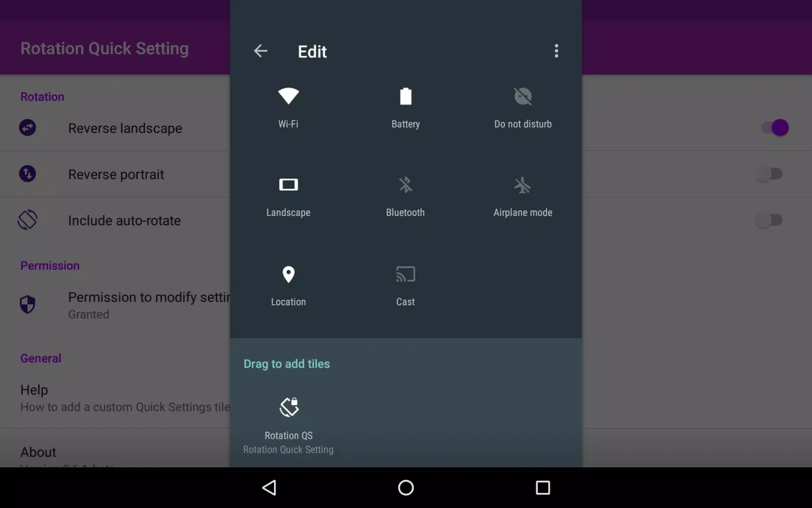Tap the Permission section header
Screen dimensions: 812x508
50,266
